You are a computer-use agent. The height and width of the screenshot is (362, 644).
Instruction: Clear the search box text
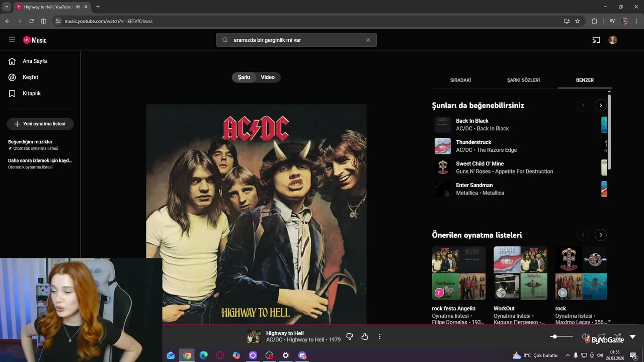(368, 40)
